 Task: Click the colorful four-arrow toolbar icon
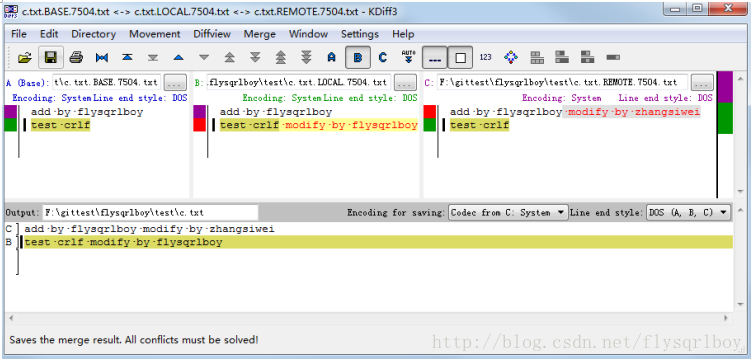(511, 58)
